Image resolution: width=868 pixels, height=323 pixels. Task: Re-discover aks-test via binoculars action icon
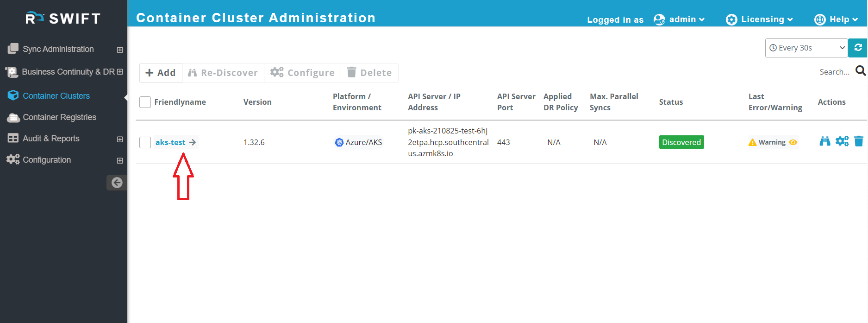point(825,141)
